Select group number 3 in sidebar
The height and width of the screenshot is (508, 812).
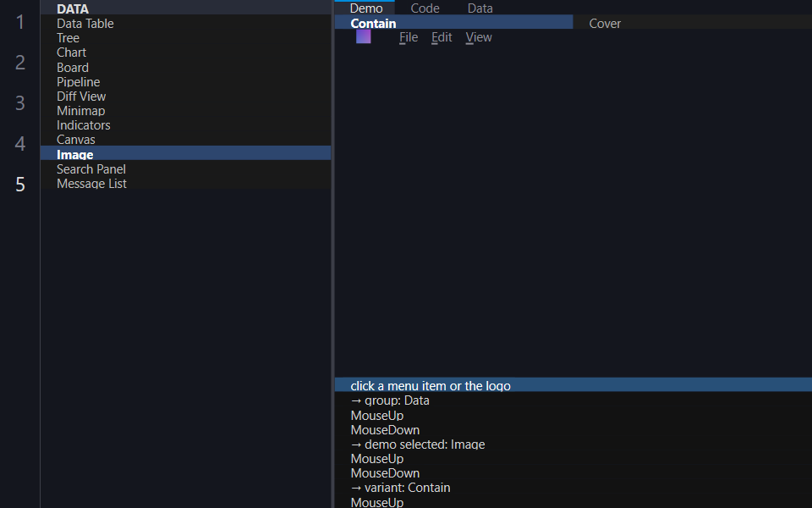pyautogui.click(x=20, y=102)
